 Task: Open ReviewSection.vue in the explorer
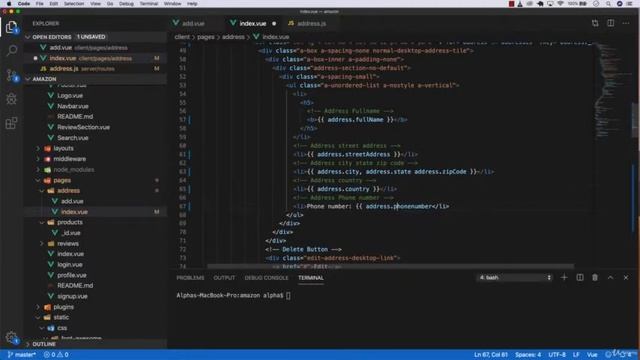click(83, 127)
